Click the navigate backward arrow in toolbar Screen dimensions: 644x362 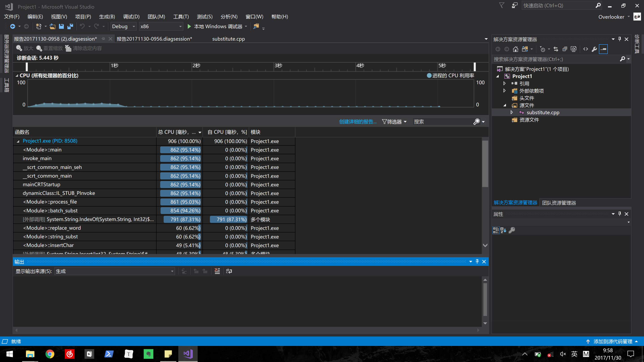pos(13,26)
